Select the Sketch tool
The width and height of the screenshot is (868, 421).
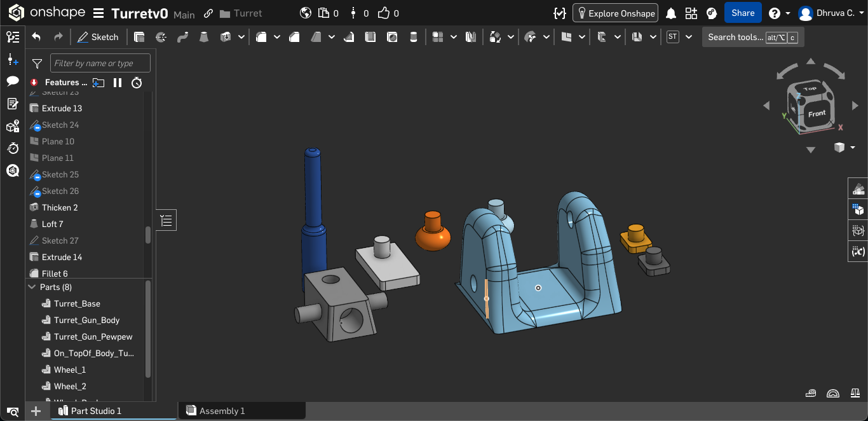point(98,37)
